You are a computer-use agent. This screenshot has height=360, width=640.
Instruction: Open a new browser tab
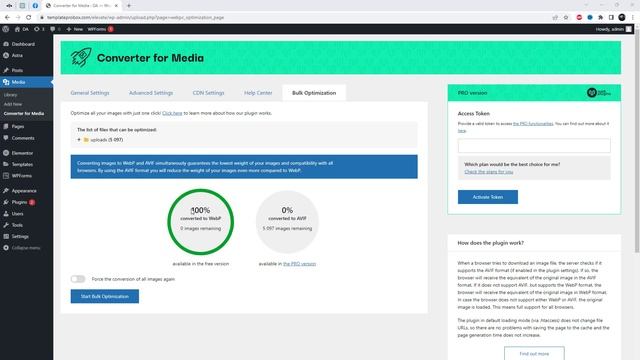tap(129, 6)
